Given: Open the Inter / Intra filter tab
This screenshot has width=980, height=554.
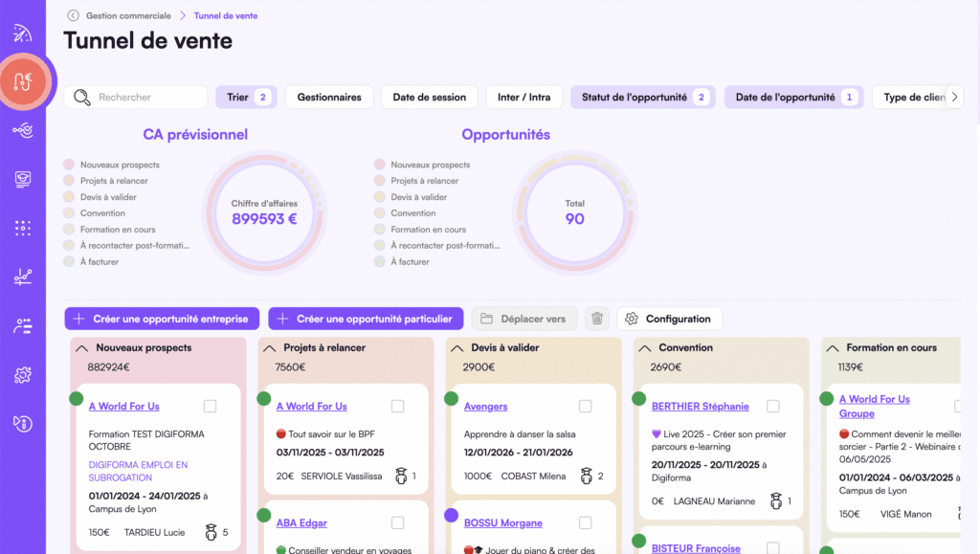Looking at the screenshot, I should coord(523,97).
